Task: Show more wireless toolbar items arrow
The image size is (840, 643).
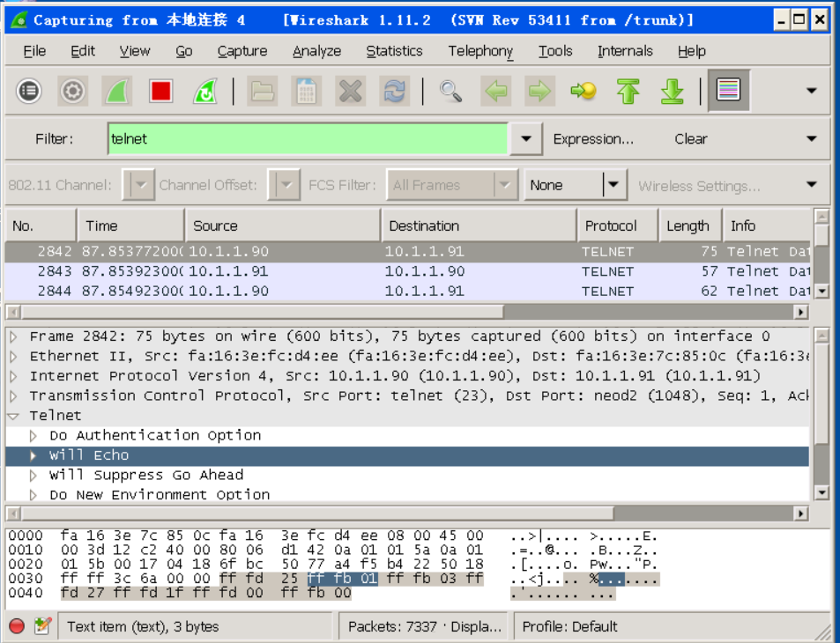Action: pos(812,185)
